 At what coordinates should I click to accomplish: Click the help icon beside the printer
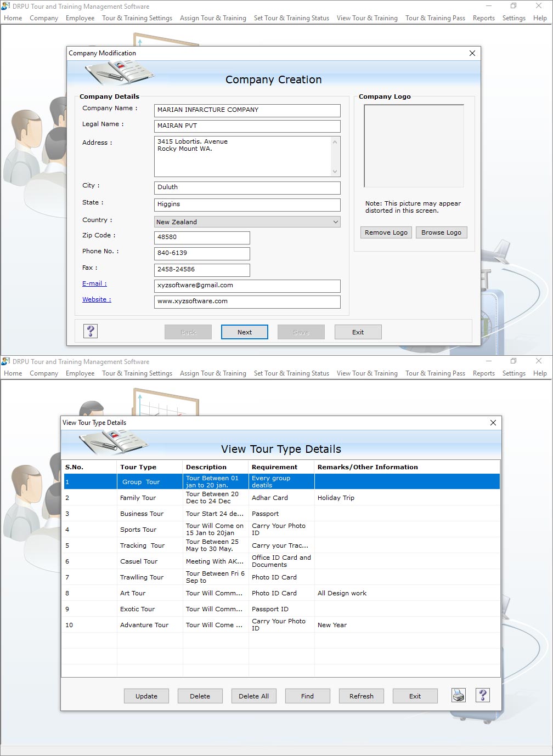coord(482,695)
